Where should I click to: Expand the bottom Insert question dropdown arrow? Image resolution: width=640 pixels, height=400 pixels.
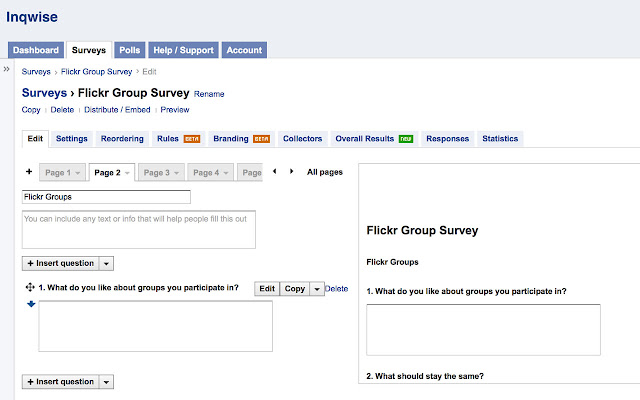[x=107, y=381]
